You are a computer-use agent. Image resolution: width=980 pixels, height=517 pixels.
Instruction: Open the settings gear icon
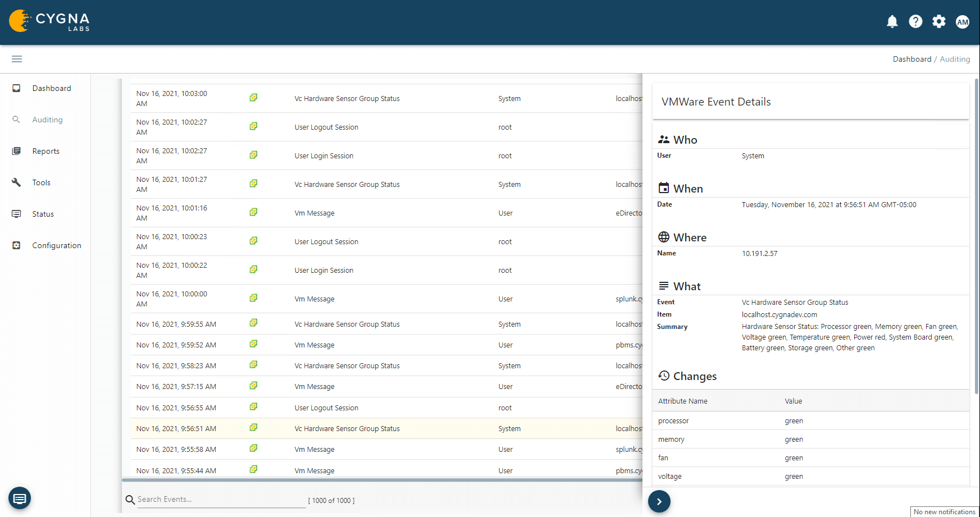coord(938,21)
